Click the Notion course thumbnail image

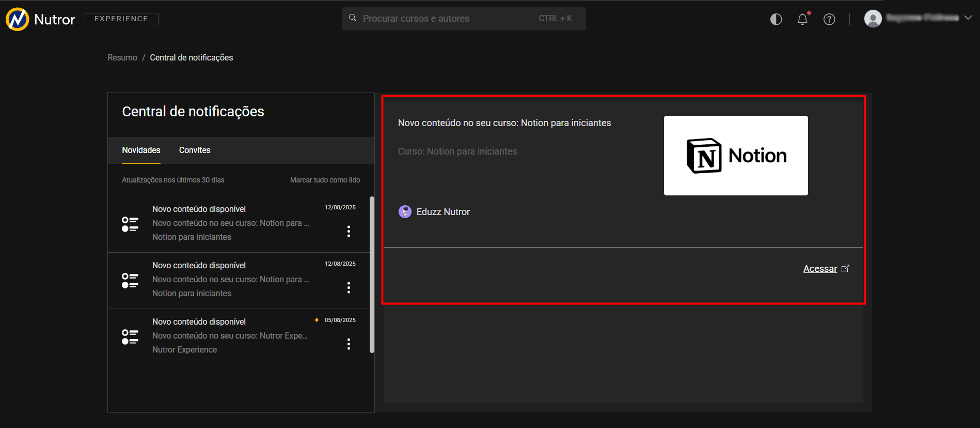(x=735, y=156)
